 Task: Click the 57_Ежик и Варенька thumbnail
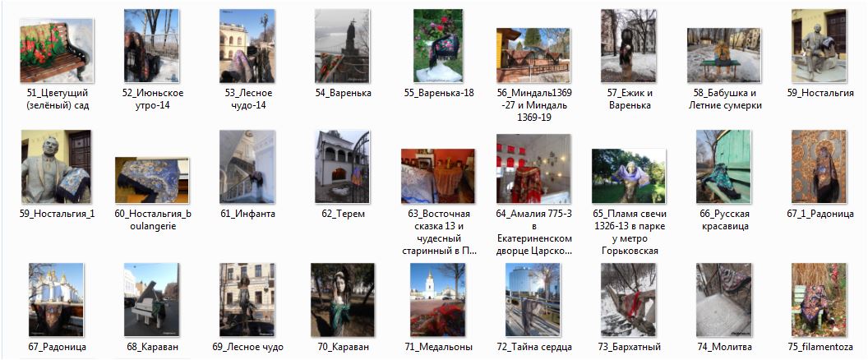point(628,45)
